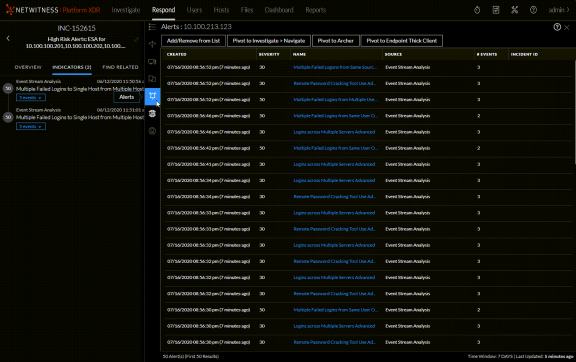Open the notifications tray icon in the top bar
576x362 pixels.
click(496, 10)
